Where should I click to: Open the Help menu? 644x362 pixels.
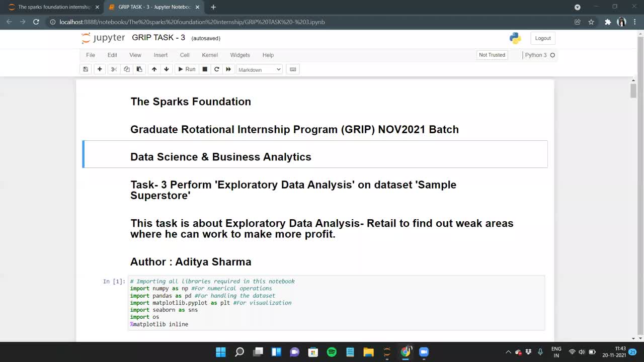pyautogui.click(x=268, y=55)
